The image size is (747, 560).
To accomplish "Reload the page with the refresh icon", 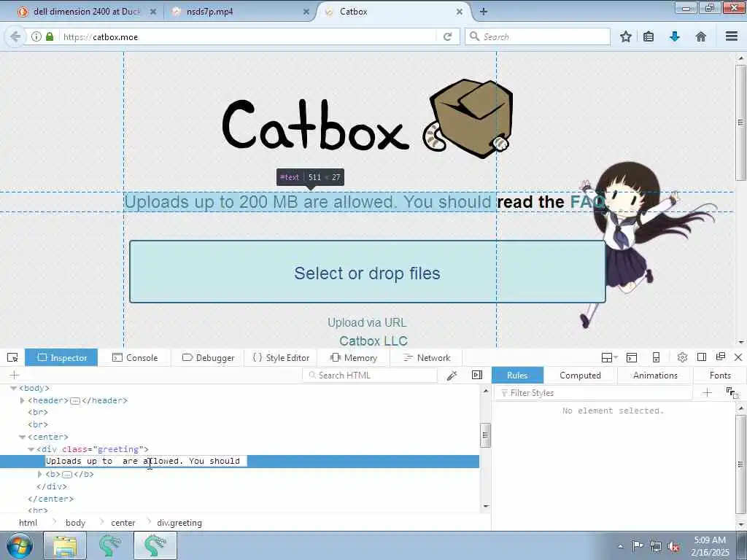I will tap(447, 36).
